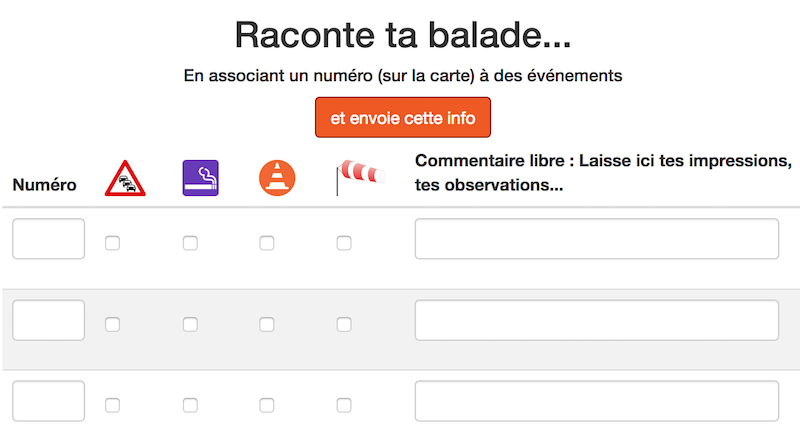The height and width of the screenshot is (435, 800).
Task: Tick smoking pollution checkbox in first row
Action: click(x=190, y=242)
